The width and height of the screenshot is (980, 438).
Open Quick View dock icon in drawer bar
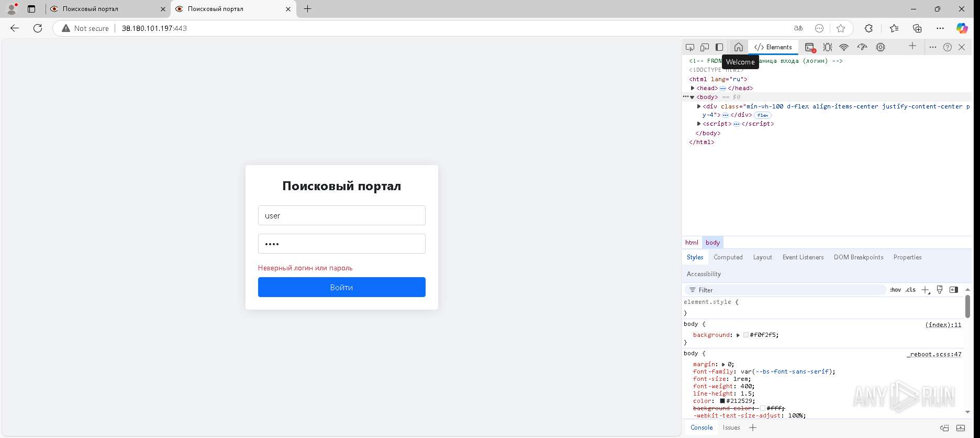(944, 428)
